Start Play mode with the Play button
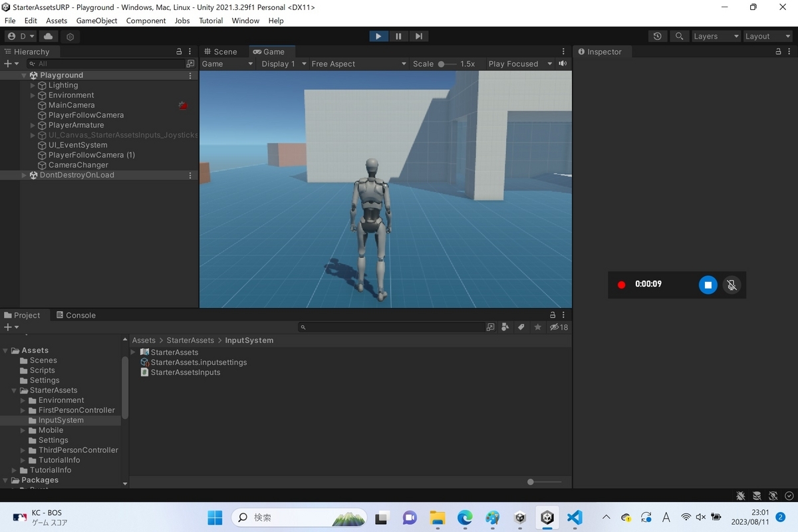The image size is (798, 532). pyautogui.click(x=378, y=37)
